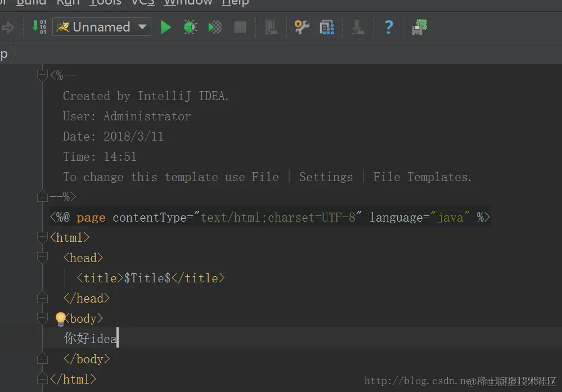Collapse the comment block at <%--
562x392 pixels.
coord(42,75)
